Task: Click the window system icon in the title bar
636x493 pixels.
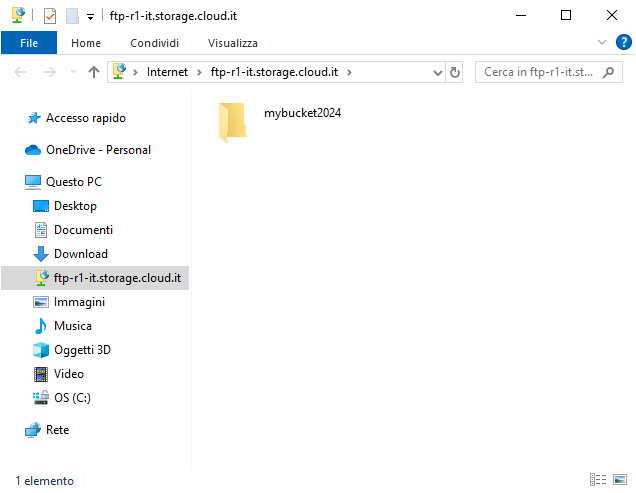Action: (x=18, y=15)
